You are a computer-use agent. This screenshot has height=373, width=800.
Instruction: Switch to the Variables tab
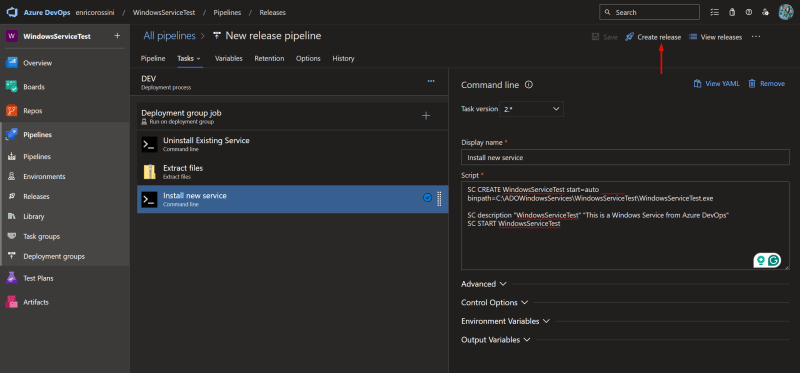point(229,59)
